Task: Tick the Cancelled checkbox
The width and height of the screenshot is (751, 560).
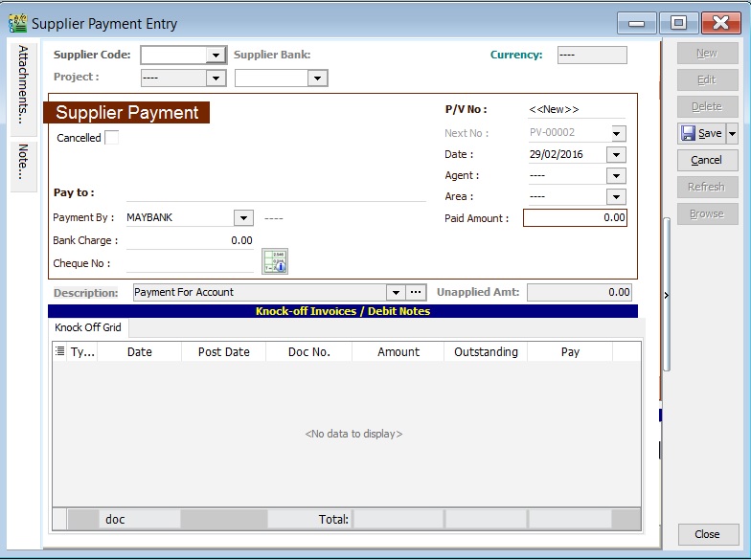Action: click(x=112, y=138)
